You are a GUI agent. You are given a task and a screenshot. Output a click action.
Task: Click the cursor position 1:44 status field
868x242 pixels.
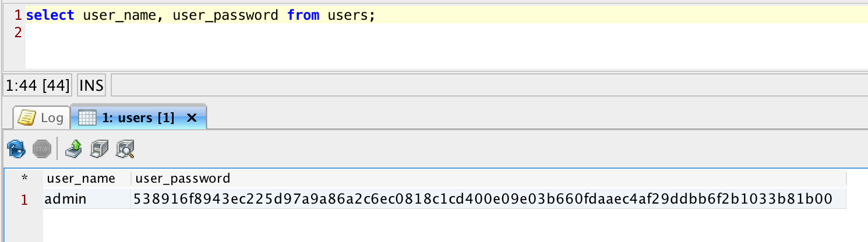(38, 86)
